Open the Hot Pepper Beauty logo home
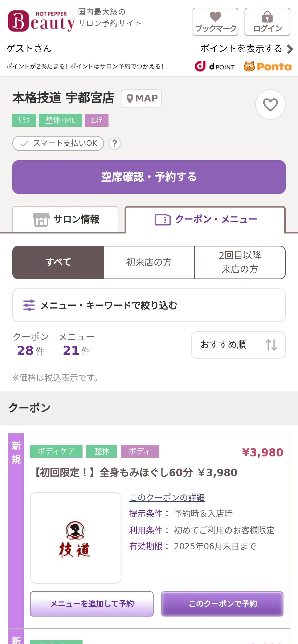 point(41,21)
